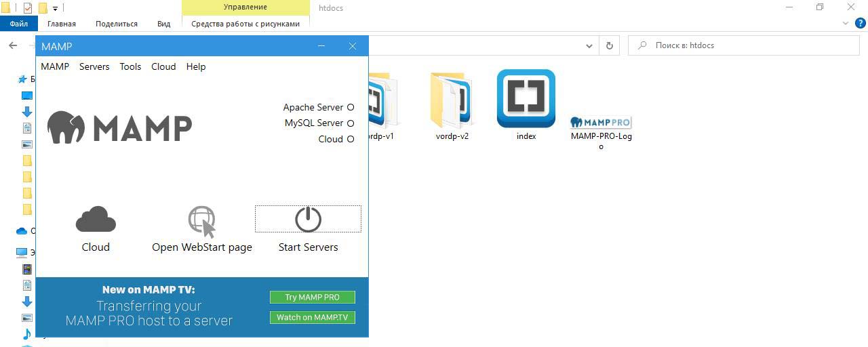Click the Try MAMP PRO button
868x347 pixels.
pyautogui.click(x=312, y=297)
